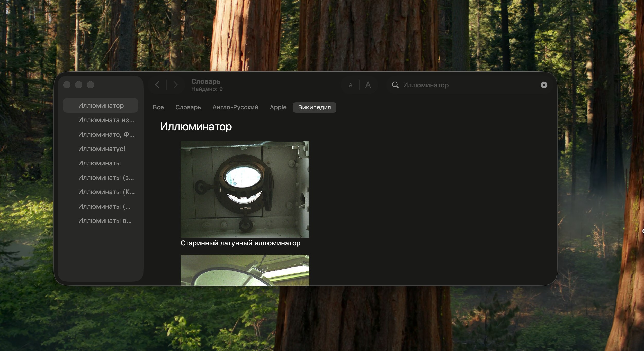This screenshot has height=351, width=644.
Task: Click the yellow minimize window button
Action: pyautogui.click(x=79, y=85)
